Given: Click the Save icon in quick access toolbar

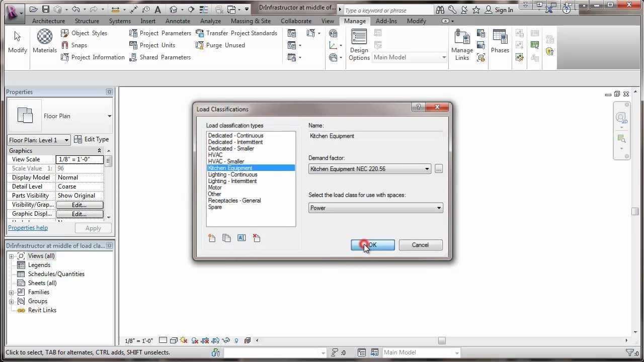Looking at the screenshot, I should 46,9.
